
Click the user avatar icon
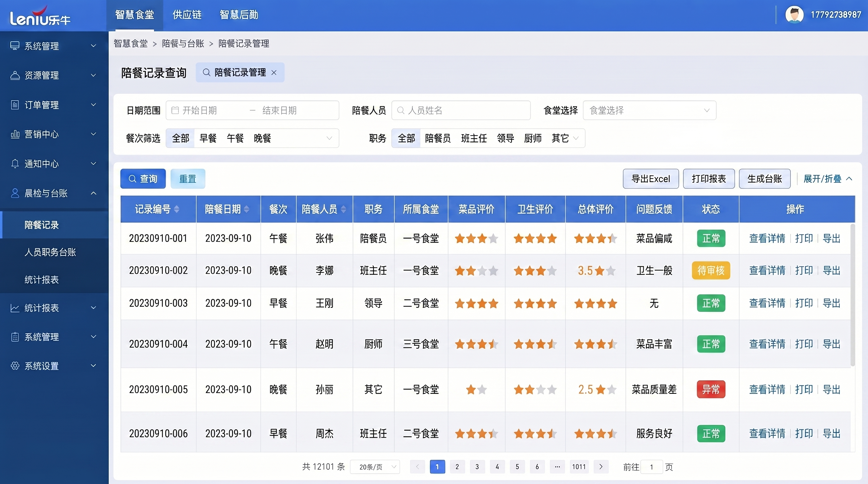(794, 15)
